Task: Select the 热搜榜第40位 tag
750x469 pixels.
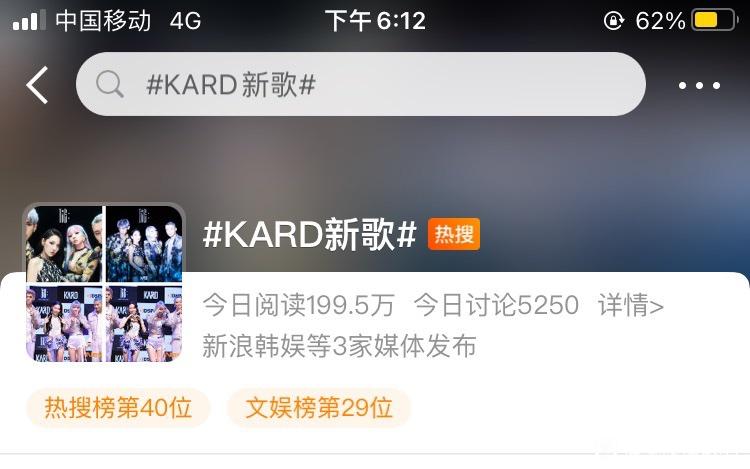Action: click(118, 408)
